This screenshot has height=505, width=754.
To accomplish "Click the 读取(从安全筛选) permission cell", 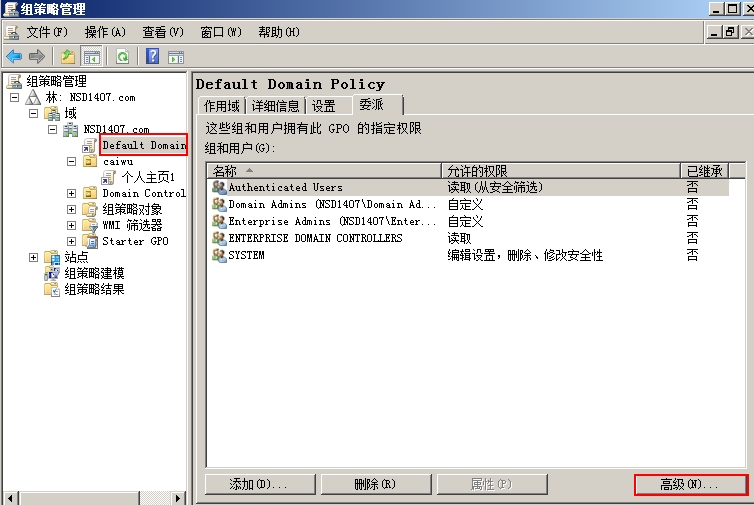I will tap(495, 187).
